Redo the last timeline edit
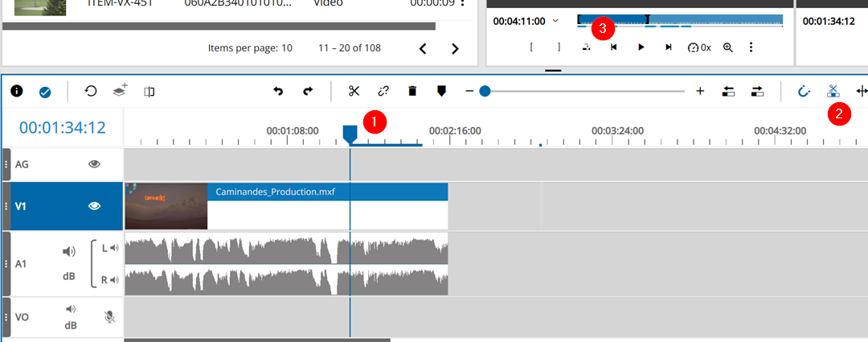The width and height of the screenshot is (868, 342). 308,91
